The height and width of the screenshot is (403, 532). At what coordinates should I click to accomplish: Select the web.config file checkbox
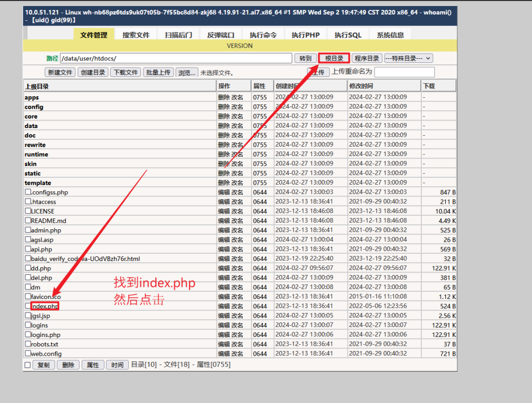[x=28, y=353]
